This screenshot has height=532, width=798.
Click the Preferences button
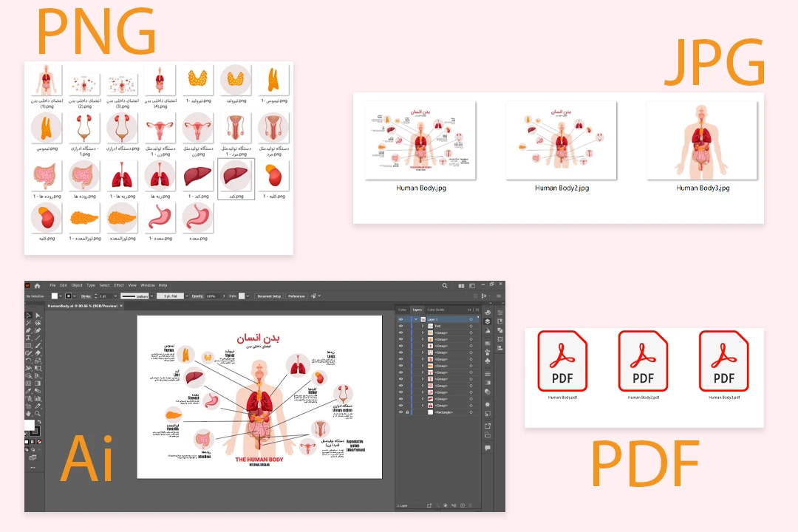coord(296,296)
